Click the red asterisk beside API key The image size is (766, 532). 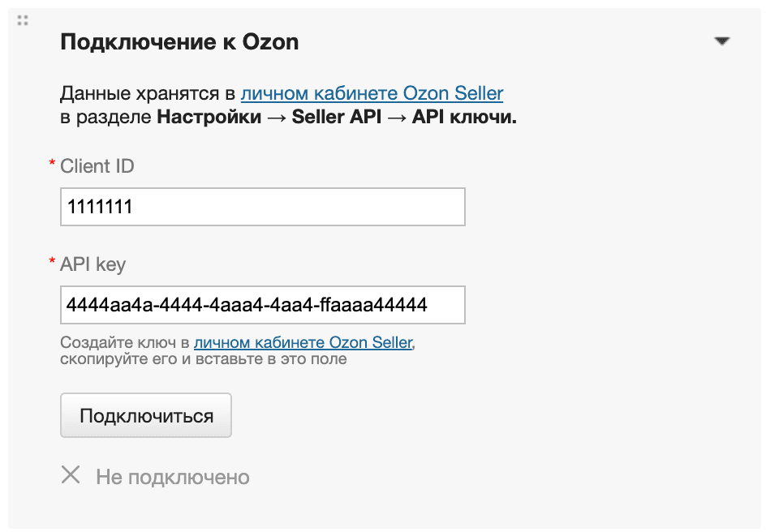pyautogui.click(x=52, y=259)
